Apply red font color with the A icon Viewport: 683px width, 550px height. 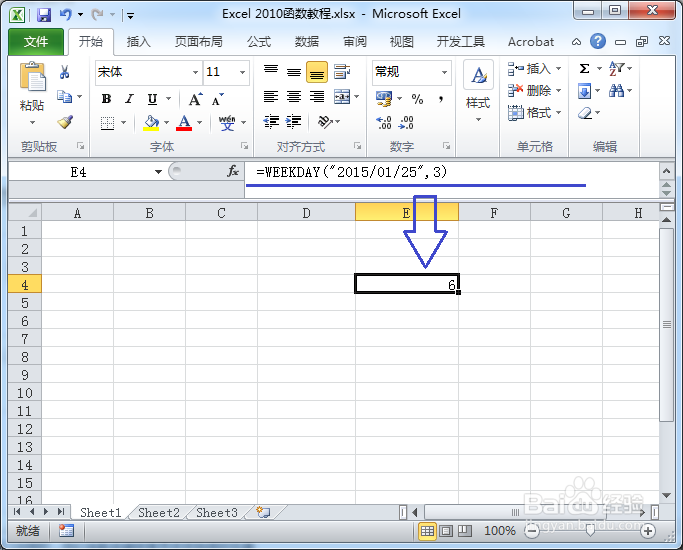184,122
